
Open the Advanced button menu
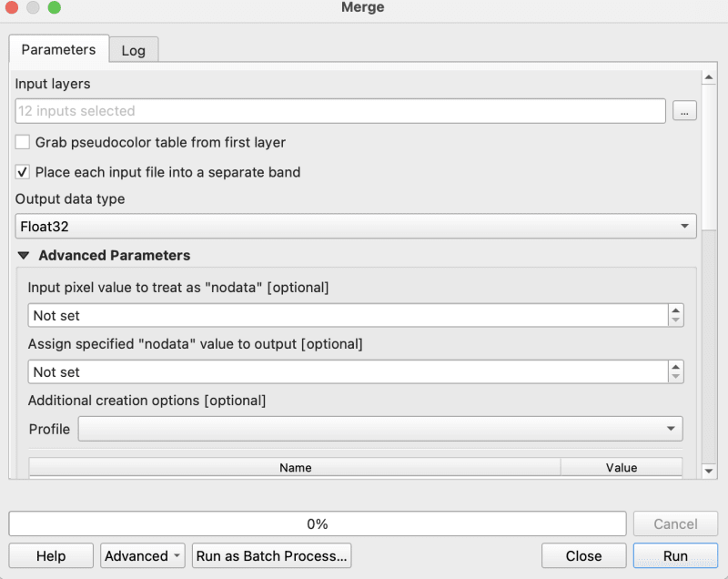(x=144, y=556)
